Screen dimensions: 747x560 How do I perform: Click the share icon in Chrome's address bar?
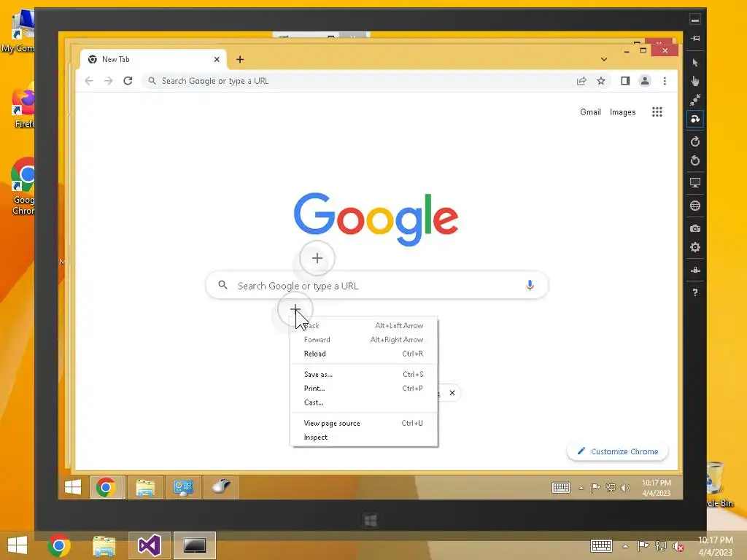tap(581, 81)
